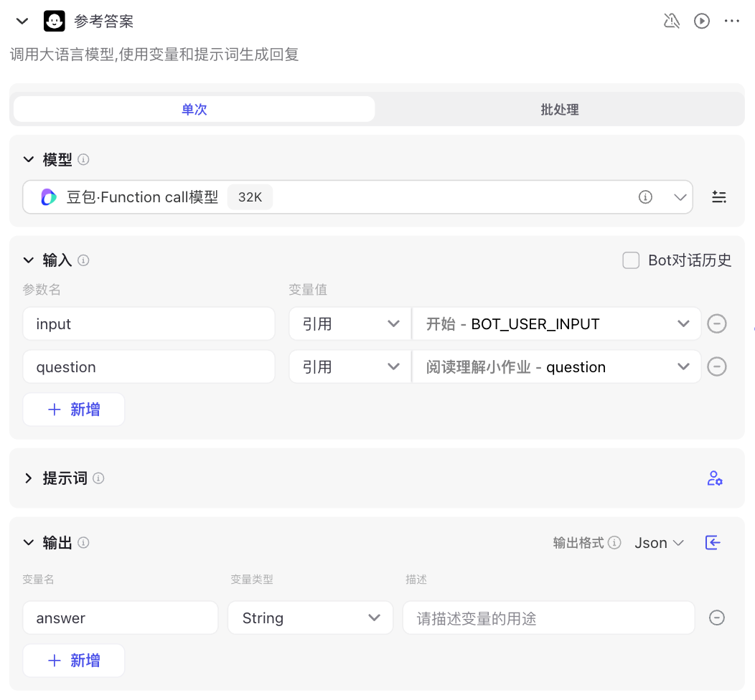Screen dimensions: 755x700
Task: Switch to the 批处理 tab
Action: coord(560,109)
